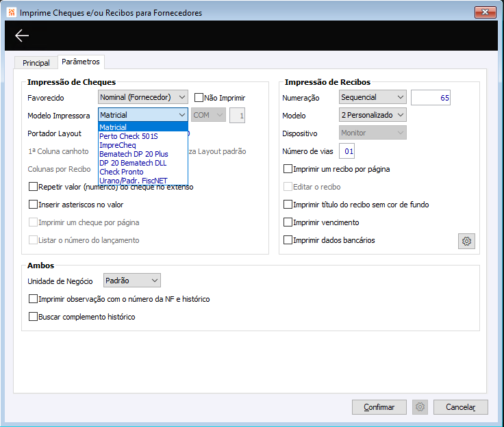Click the Portador Layout label
Viewport: 504px width, 427px height.
[x=54, y=133]
